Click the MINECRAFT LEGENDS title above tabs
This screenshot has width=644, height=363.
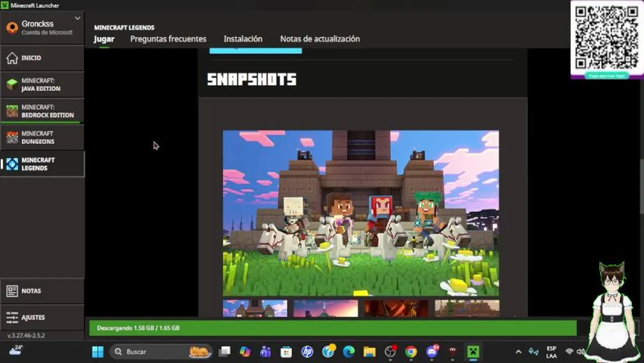(x=124, y=28)
